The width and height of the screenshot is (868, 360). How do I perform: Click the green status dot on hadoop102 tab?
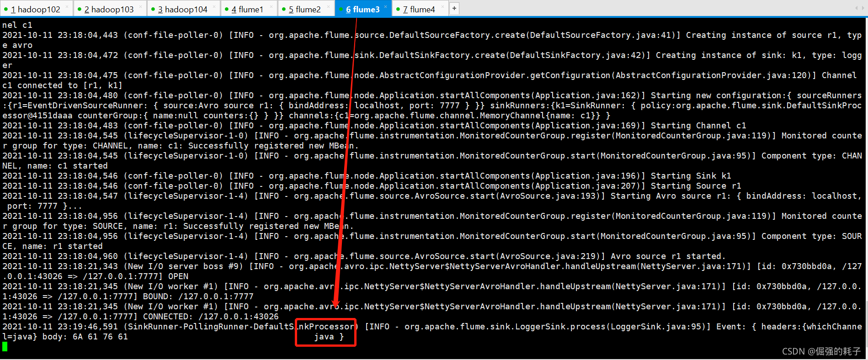pos(6,9)
